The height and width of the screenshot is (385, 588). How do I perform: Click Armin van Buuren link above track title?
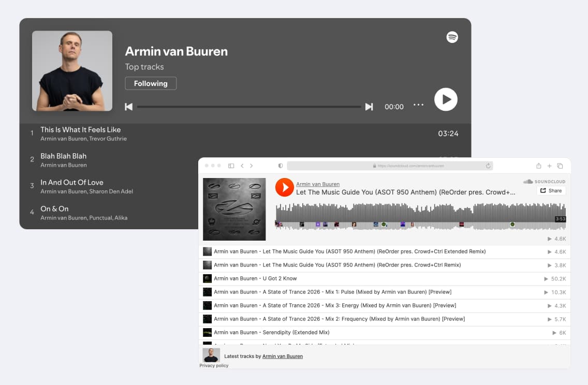[x=318, y=184]
